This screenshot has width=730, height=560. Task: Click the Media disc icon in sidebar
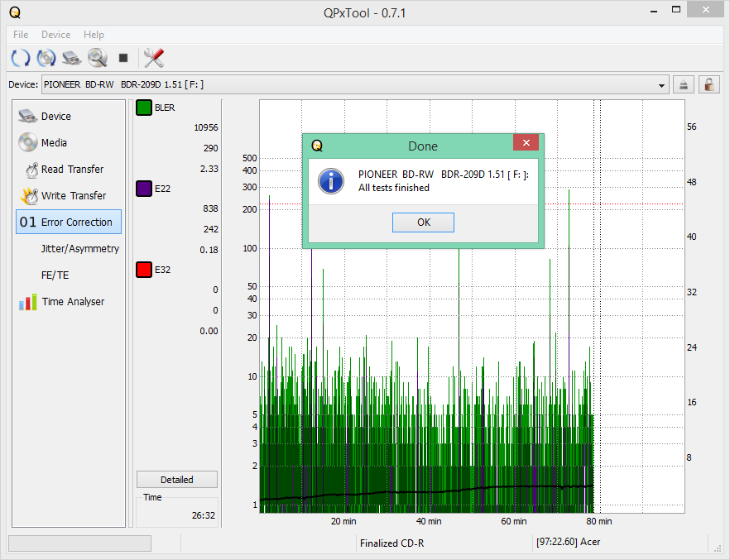tap(27, 142)
